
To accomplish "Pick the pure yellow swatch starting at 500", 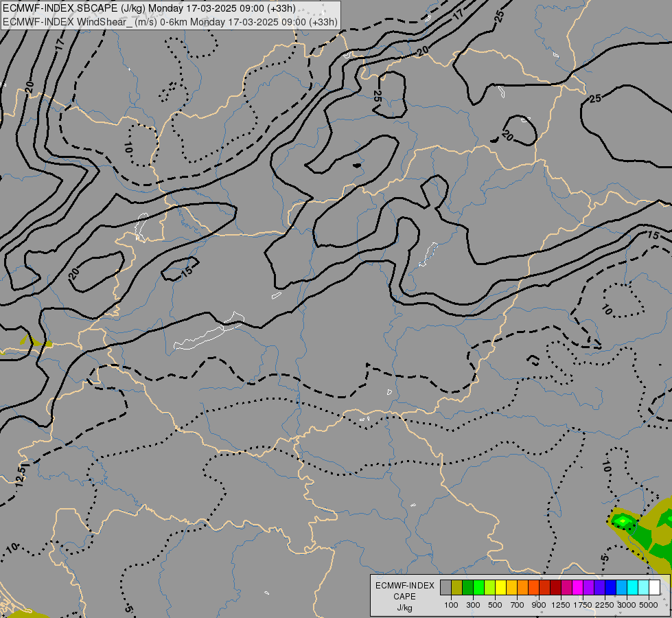I will coord(500,587).
